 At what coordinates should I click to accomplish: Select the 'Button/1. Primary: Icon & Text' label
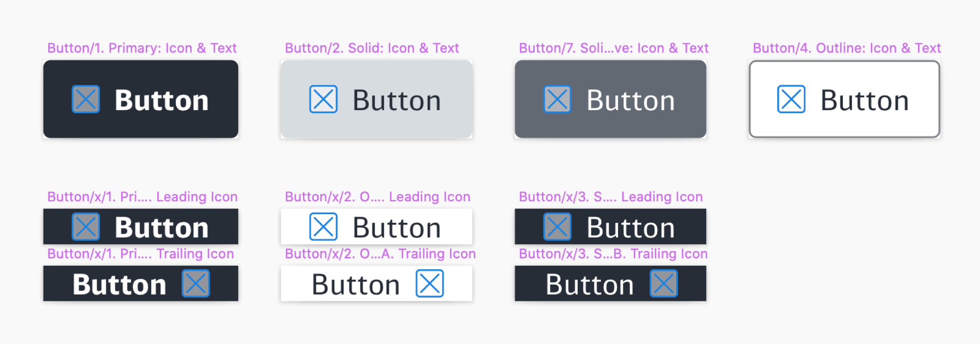point(142,48)
